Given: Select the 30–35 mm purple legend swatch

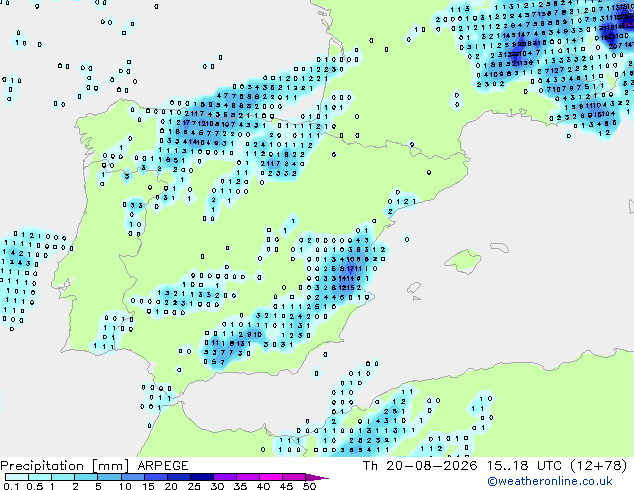Looking at the screenshot, I should point(224,477).
